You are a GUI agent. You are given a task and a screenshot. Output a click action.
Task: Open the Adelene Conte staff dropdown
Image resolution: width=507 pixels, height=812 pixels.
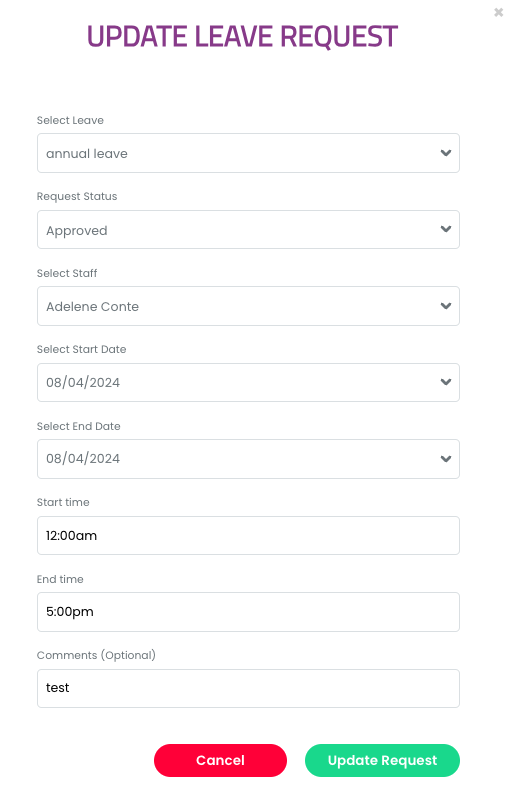248,306
